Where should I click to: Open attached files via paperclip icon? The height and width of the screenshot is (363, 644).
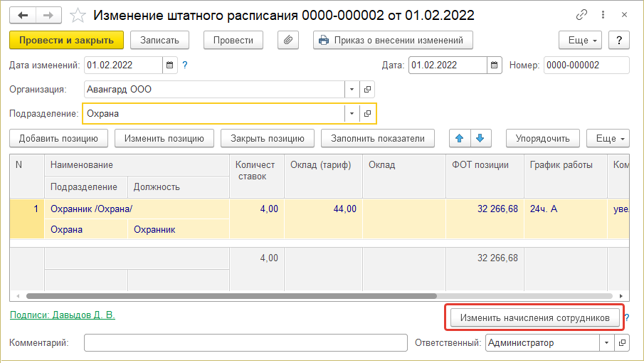coord(288,41)
